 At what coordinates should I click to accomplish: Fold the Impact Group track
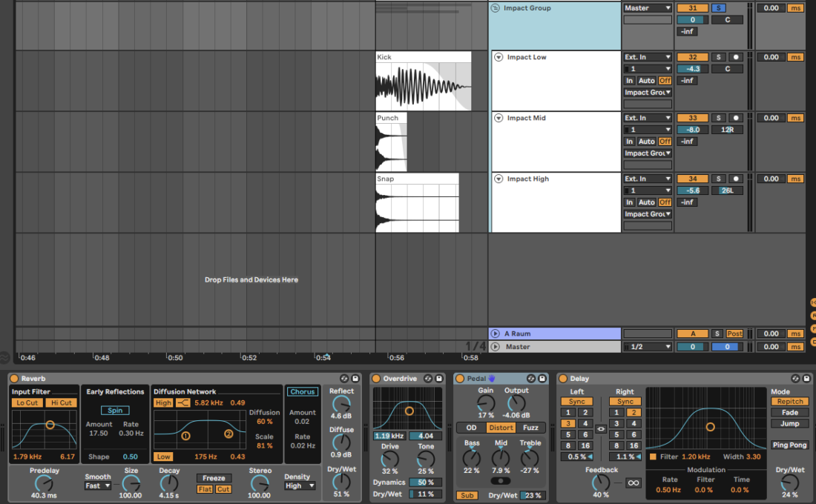point(496,8)
